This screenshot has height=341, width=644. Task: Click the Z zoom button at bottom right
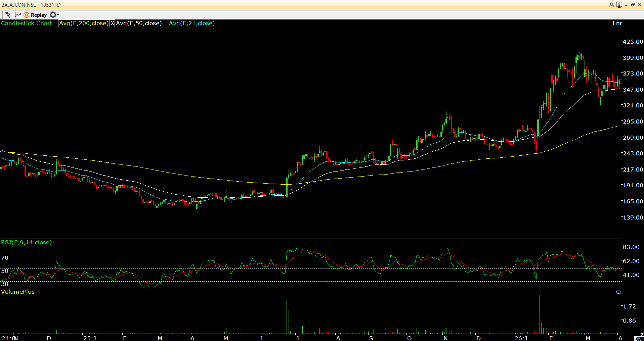pos(642,334)
